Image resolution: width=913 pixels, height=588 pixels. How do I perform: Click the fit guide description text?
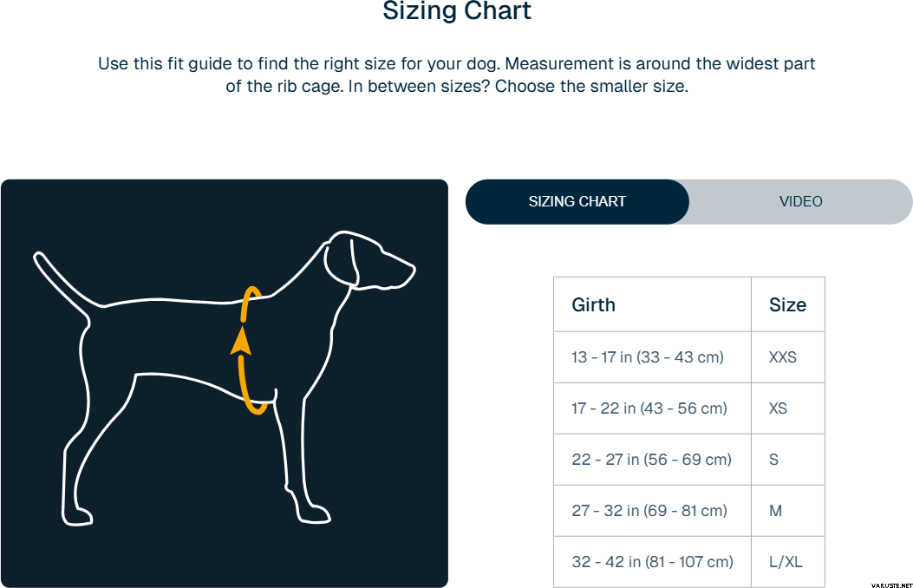coord(457,75)
